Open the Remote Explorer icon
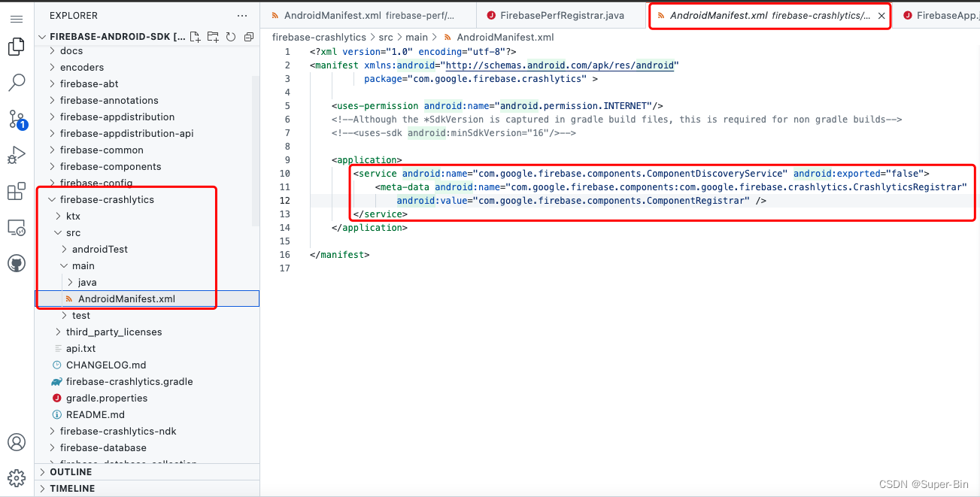Viewport: 980px width, 497px height. [17, 227]
